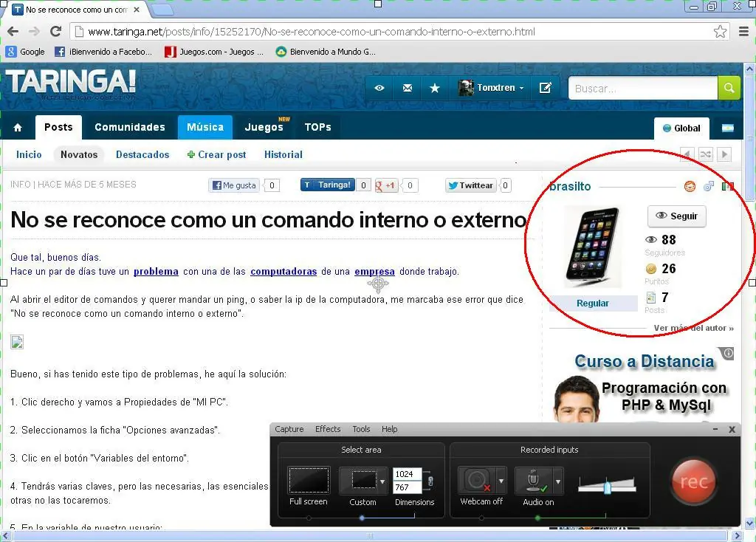Select Full screen capture area

[x=309, y=480]
